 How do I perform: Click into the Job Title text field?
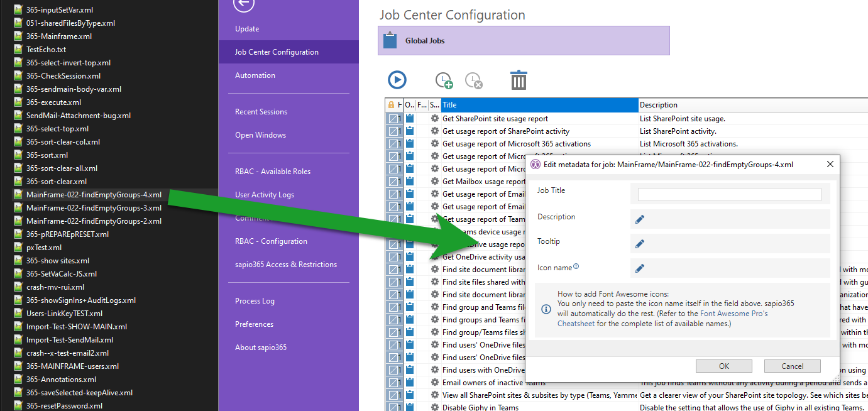click(729, 195)
